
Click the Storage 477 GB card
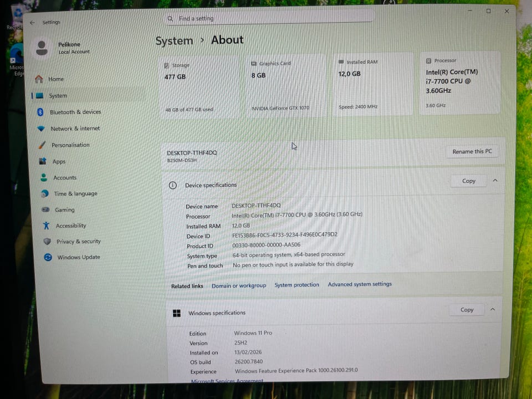[200, 87]
